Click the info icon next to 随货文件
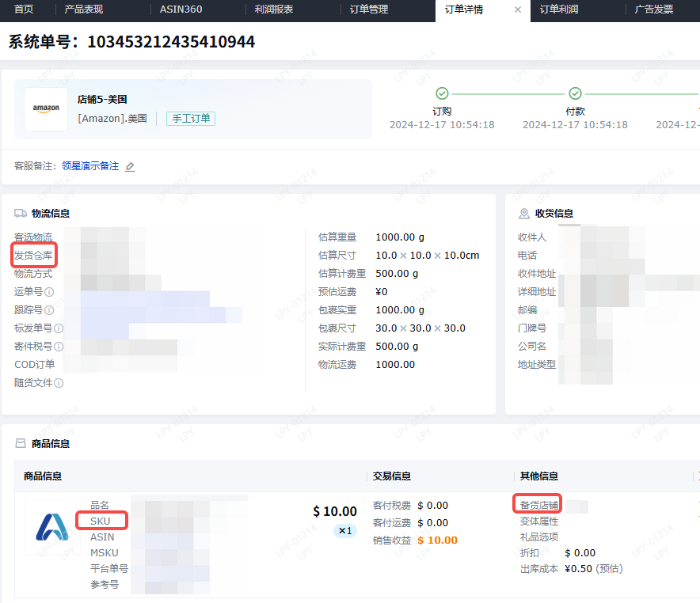Image resolution: width=700 pixels, height=603 pixels. tap(59, 383)
